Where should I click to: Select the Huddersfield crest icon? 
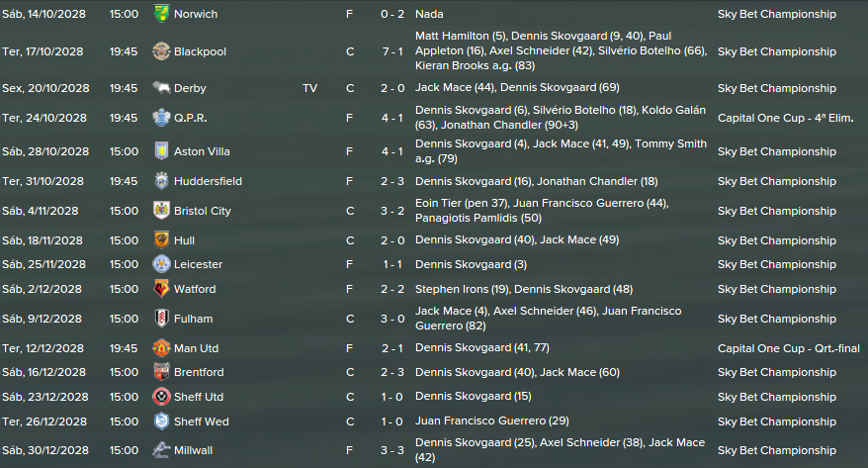(161, 181)
